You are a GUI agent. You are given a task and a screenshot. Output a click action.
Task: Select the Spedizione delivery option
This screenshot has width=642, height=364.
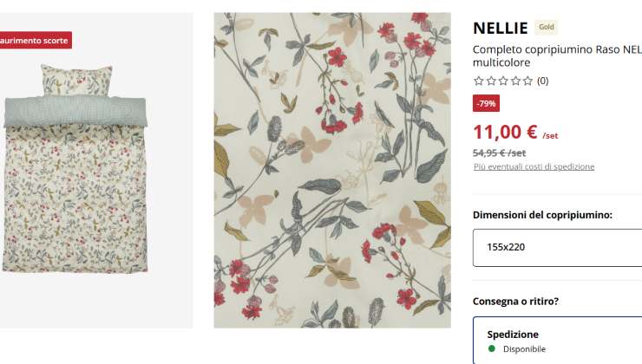tap(557, 340)
